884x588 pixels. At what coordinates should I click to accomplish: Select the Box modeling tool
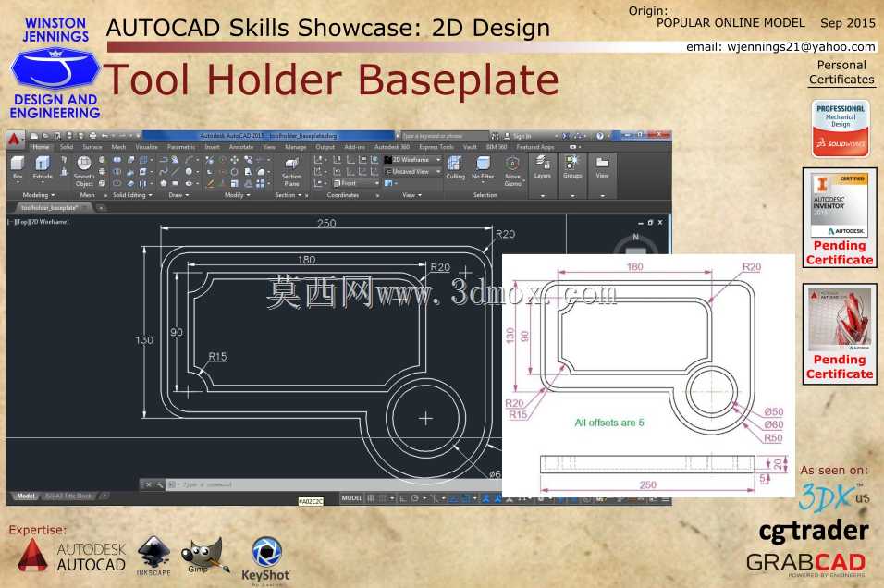click(18, 167)
